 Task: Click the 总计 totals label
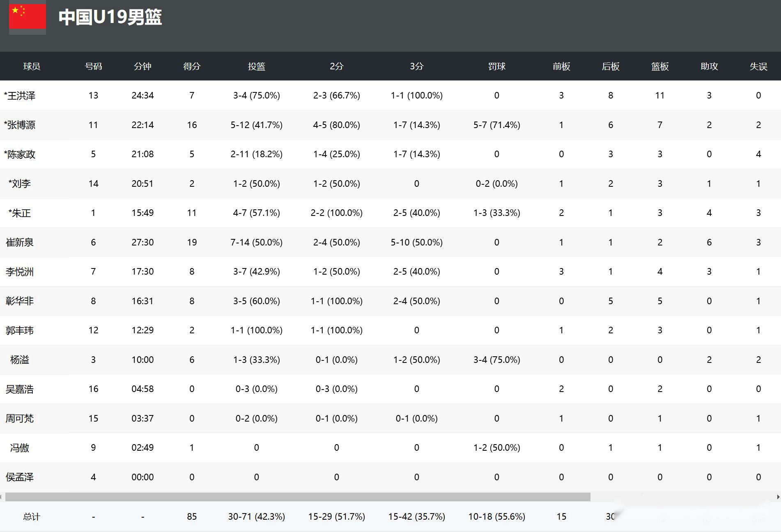click(x=32, y=517)
